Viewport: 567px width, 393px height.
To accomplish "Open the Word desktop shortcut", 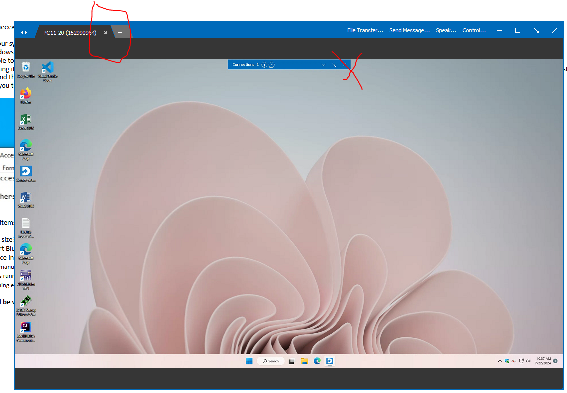I will [26, 200].
